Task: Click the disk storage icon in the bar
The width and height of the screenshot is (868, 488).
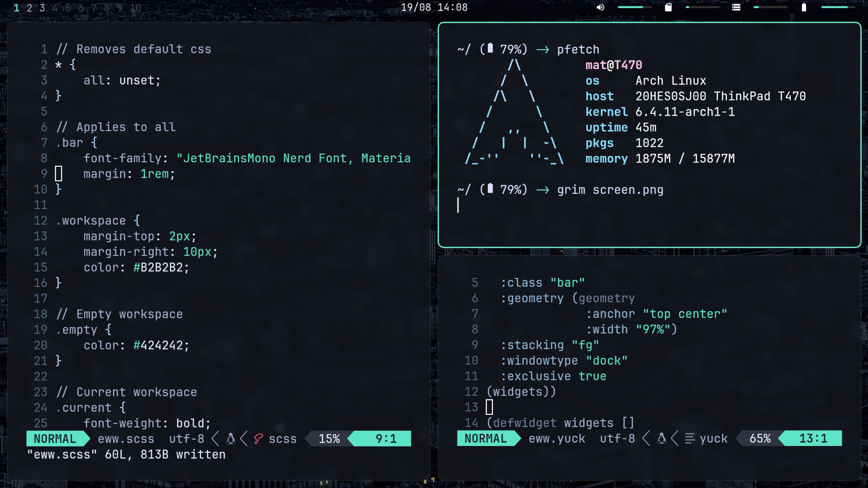Action: (x=736, y=7)
